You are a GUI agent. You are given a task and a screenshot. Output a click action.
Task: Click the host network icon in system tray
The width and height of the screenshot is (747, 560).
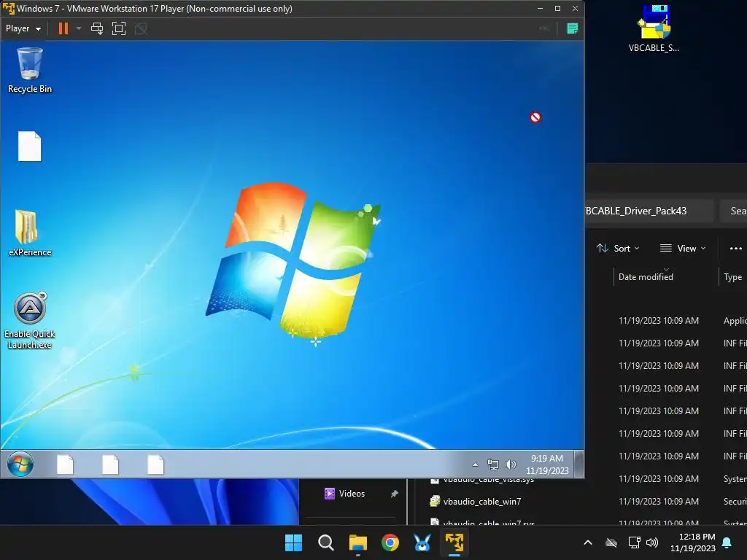click(x=634, y=542)
